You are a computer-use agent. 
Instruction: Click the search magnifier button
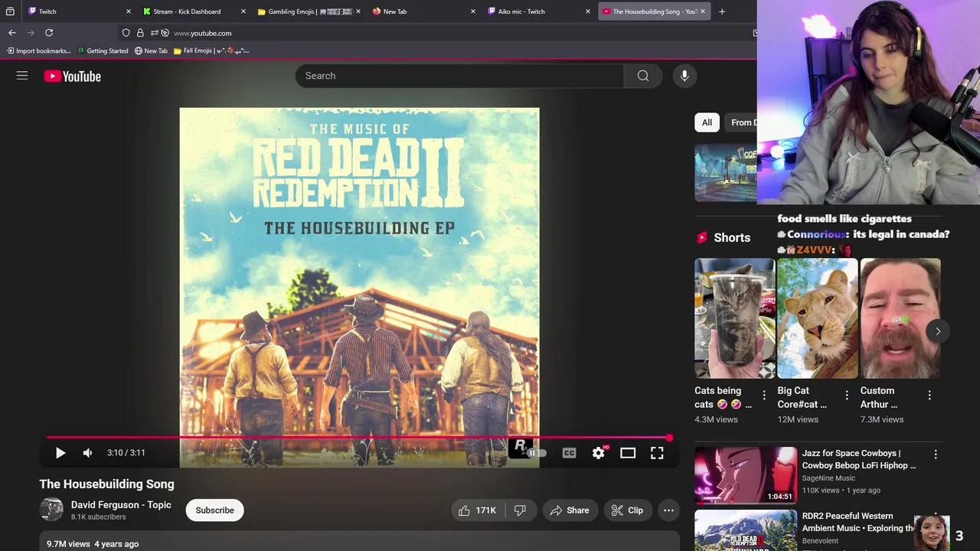(643, 76)
